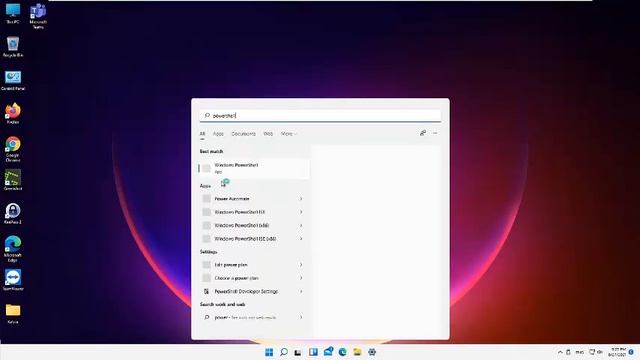Open the Mail app on taskbar
The image size is (640, 360).
click(x=328, y=352)
